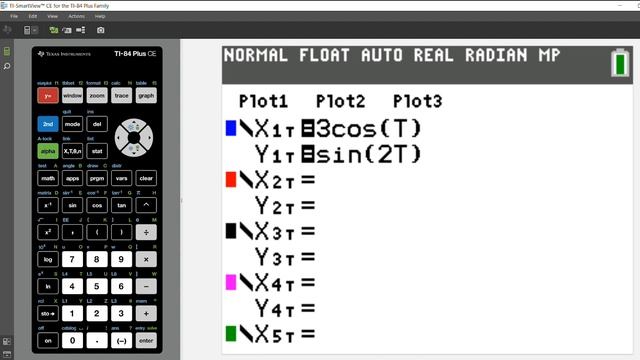Click the multiply key
Screen dimensions: 640x360
point(146,259)
